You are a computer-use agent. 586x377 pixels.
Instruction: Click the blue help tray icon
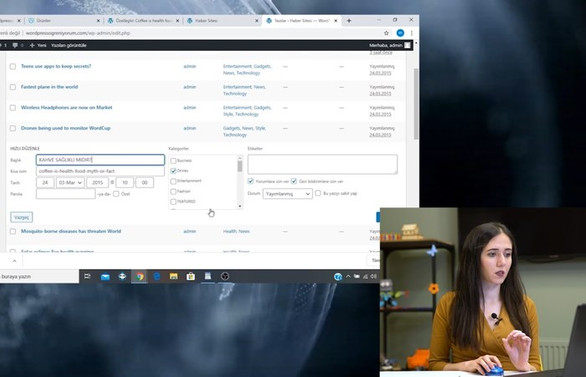tap(338, 276)
